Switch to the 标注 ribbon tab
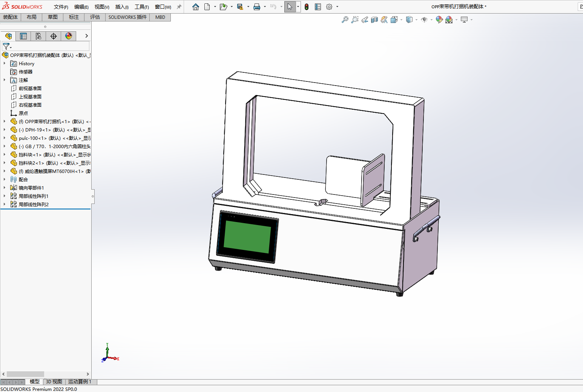583x392 pixels. pyautogui.click(x=74, y=17)
